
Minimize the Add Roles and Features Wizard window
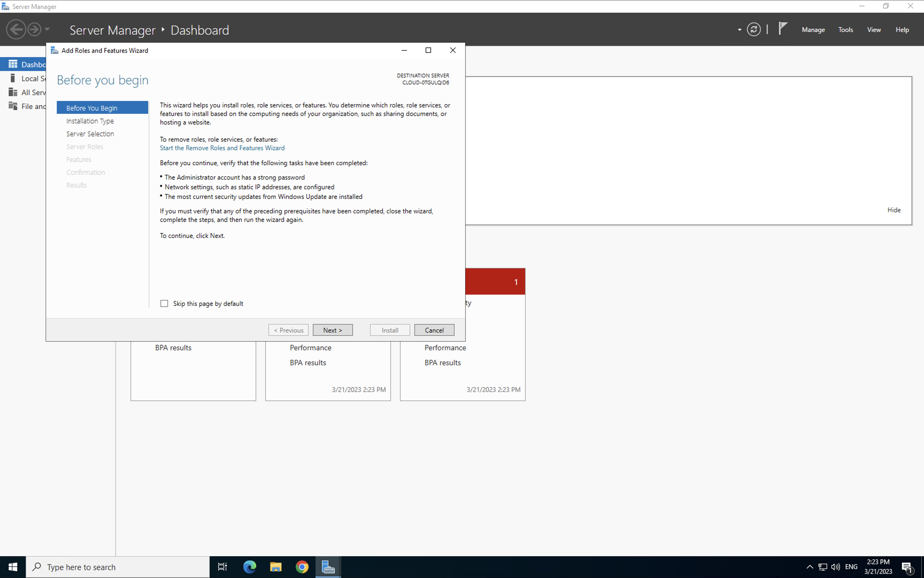(x=404, y=50)
